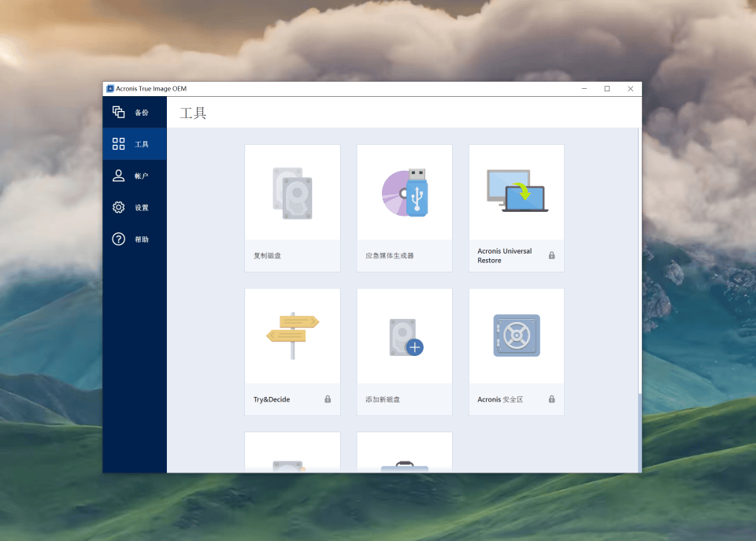Close the Acronis True Image window
Image resolution: width=756 pixels, height=541 pixels.
coord(630,89)
